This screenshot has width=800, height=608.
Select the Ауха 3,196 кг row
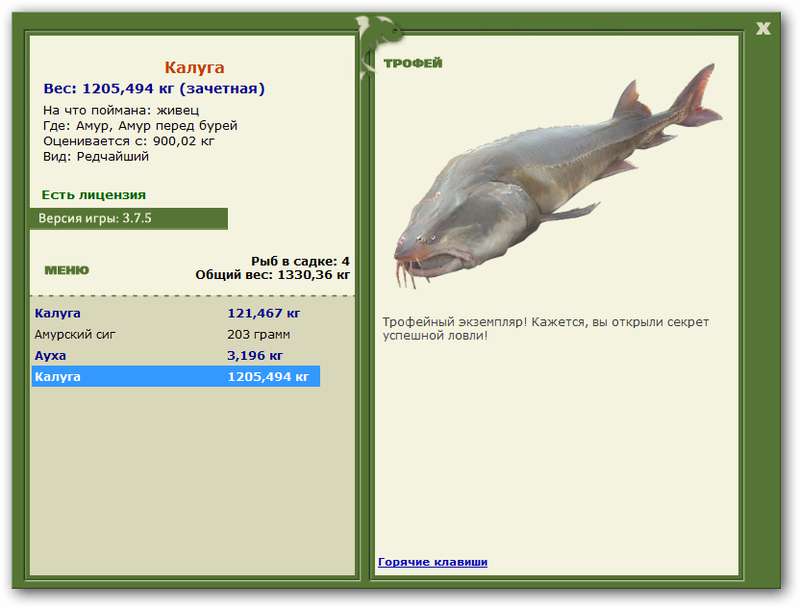click(x=176, y=356)
